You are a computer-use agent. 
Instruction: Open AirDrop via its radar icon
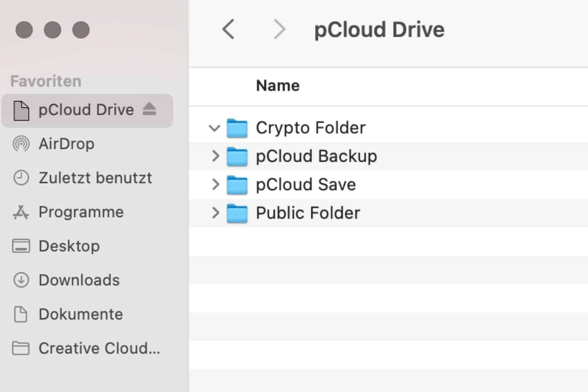pos(21,144)
